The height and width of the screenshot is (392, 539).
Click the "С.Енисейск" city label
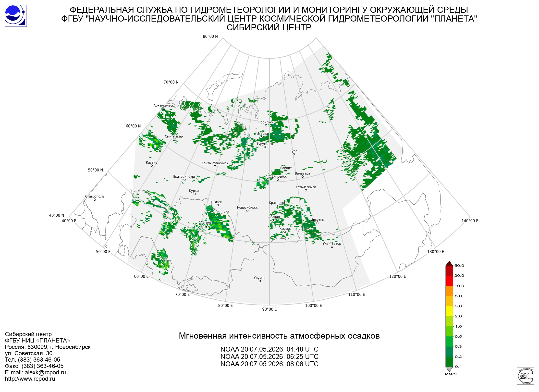click(278, 176)
